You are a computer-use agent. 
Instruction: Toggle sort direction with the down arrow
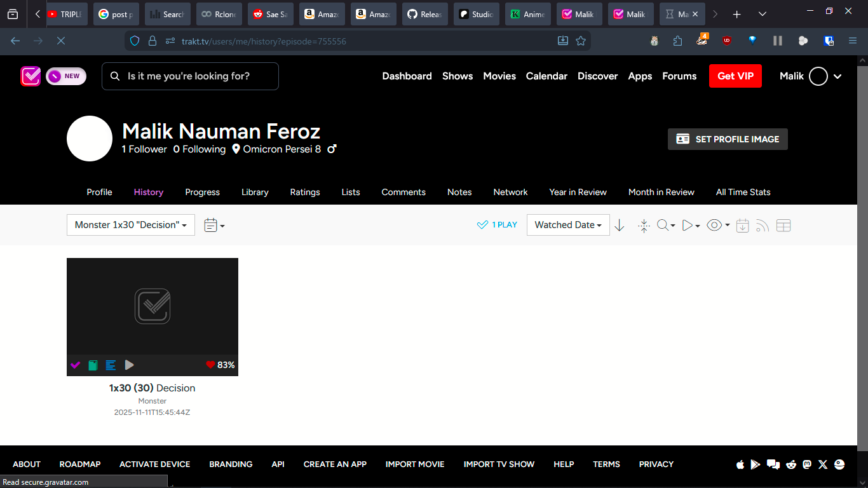620,226
